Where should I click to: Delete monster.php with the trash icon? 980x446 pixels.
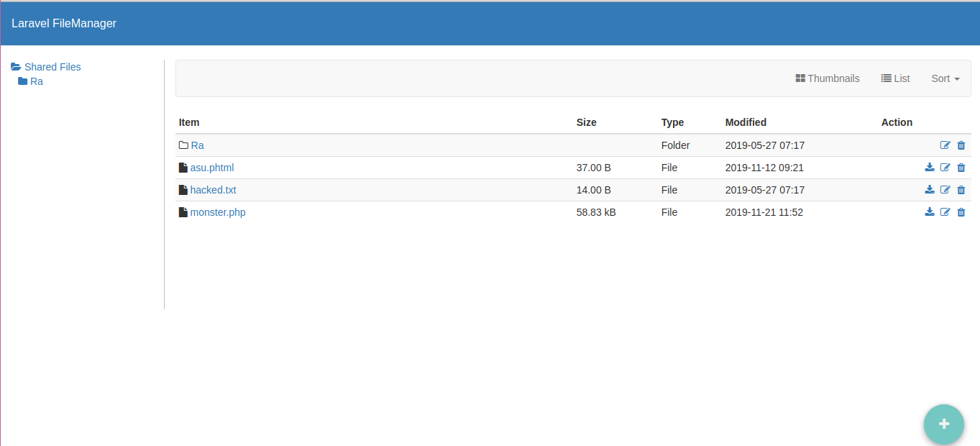[961, 212]
